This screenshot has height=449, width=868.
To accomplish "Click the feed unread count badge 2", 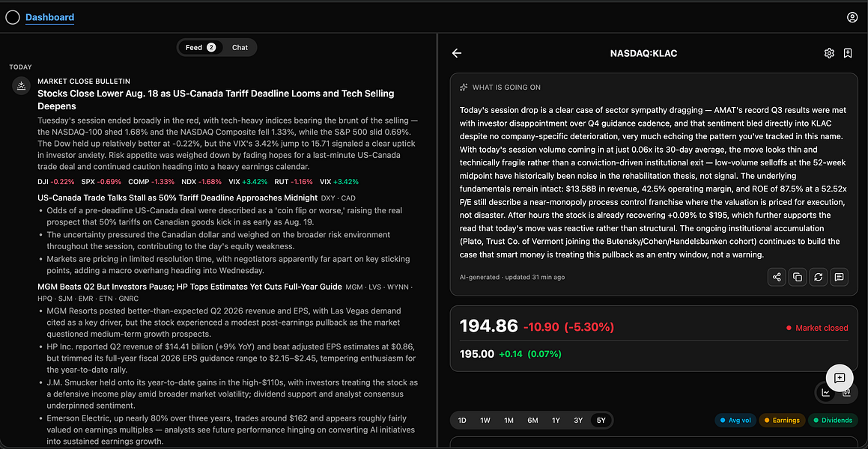I will click(x=211, y=48).
